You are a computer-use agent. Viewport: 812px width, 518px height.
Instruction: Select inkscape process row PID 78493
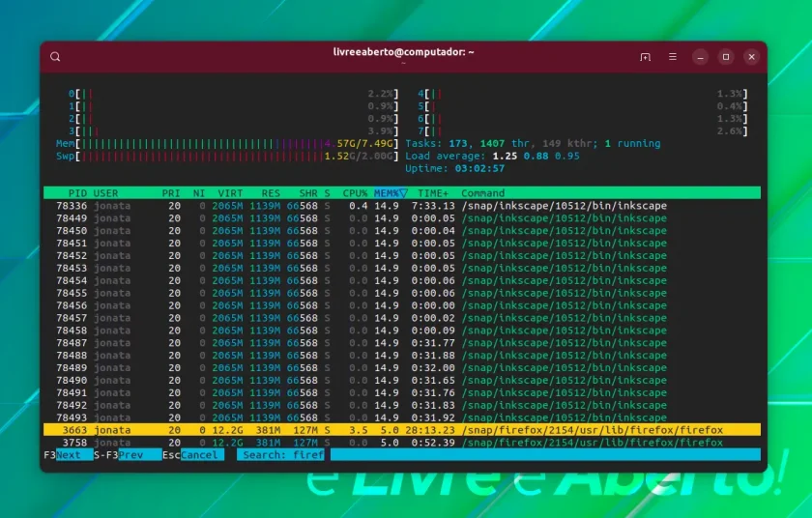pos(402,417)
